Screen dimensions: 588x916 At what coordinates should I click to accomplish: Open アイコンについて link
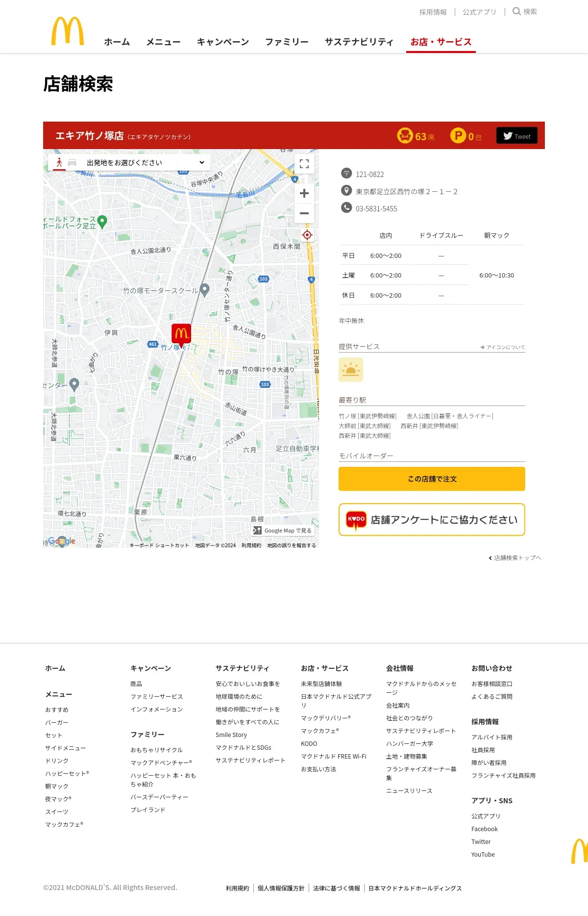pos(503,347)
